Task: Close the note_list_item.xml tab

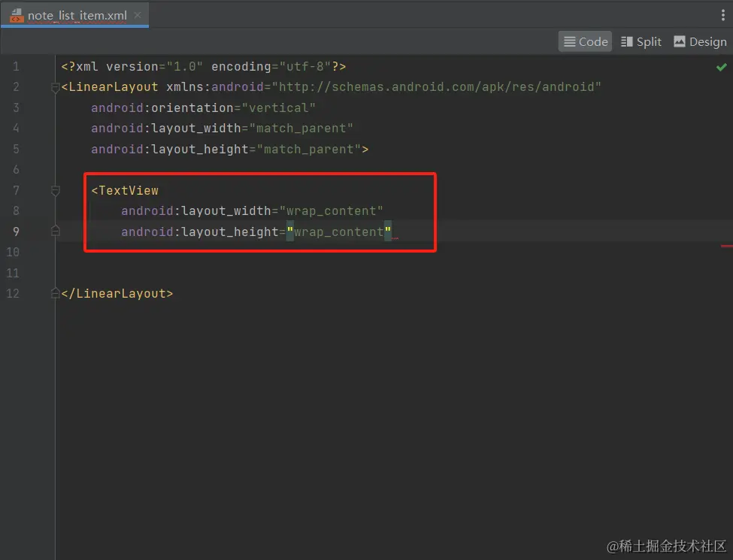Action: click(x=138, y=15)
